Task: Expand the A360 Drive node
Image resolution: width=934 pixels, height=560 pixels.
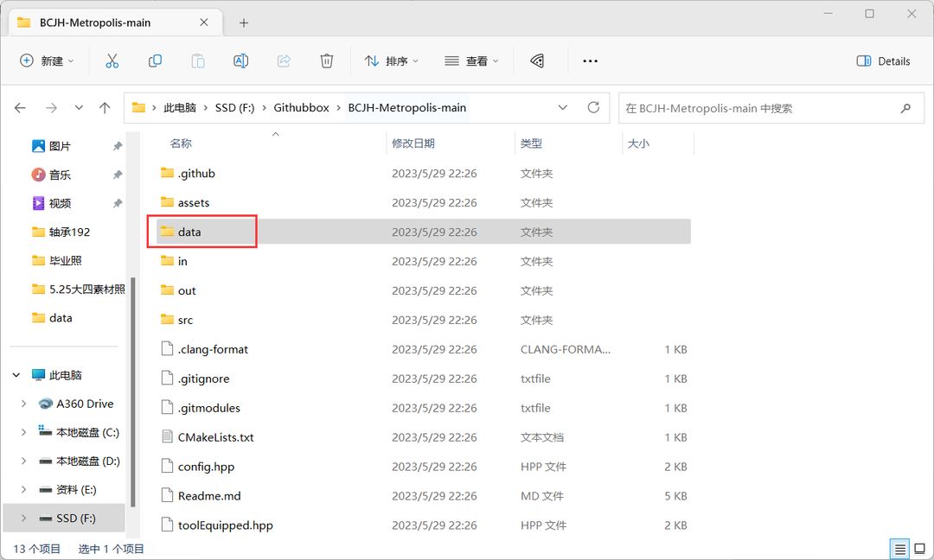Action: tap(23, 404)
